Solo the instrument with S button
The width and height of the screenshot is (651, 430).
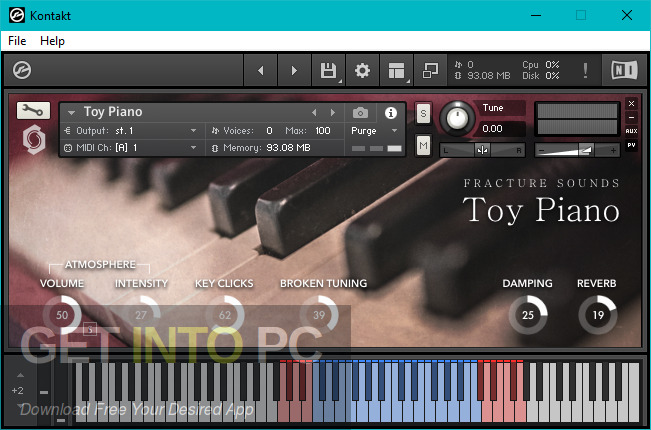click(423, 113)
